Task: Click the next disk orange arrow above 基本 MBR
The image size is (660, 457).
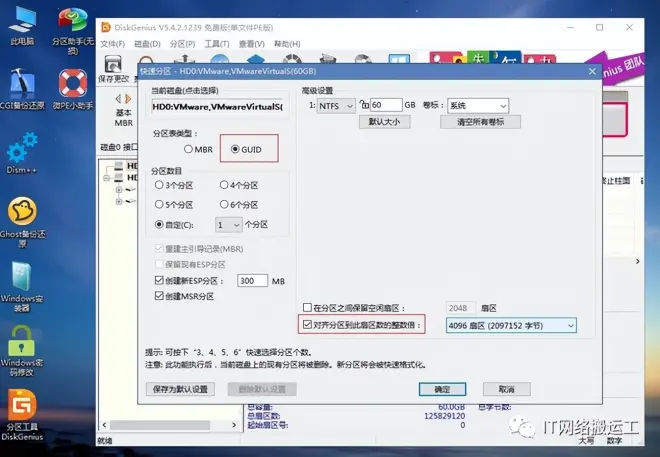Action: (x=128, y=99)
